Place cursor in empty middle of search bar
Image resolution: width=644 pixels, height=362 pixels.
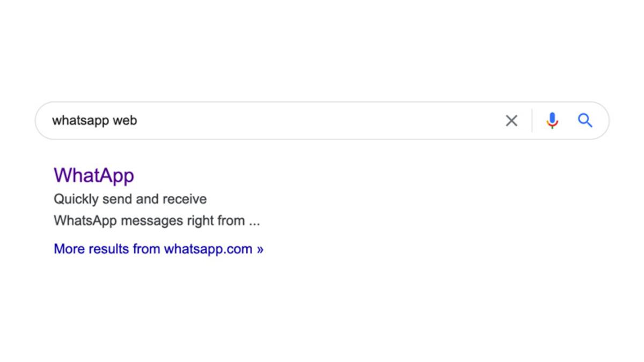coord(322,121)
